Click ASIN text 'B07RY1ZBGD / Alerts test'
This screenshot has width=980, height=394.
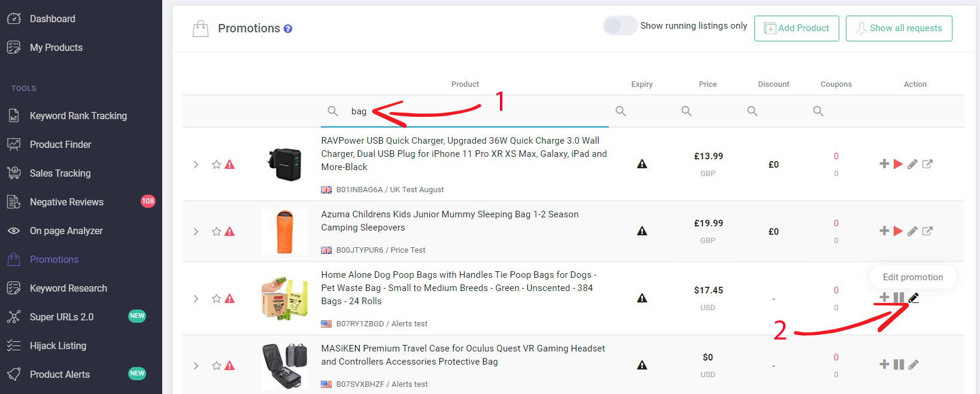click(382, 324)
